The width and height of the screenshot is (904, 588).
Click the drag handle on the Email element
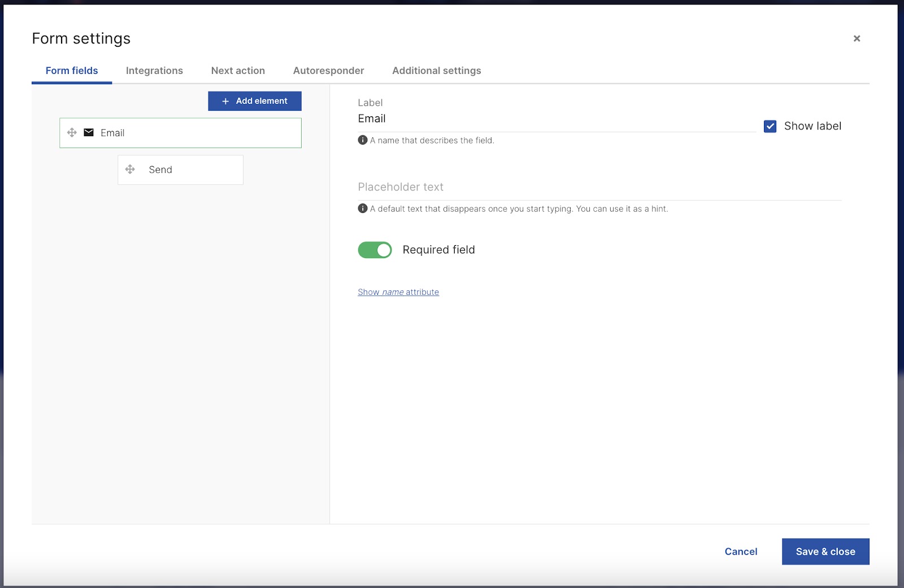point(72,132)
